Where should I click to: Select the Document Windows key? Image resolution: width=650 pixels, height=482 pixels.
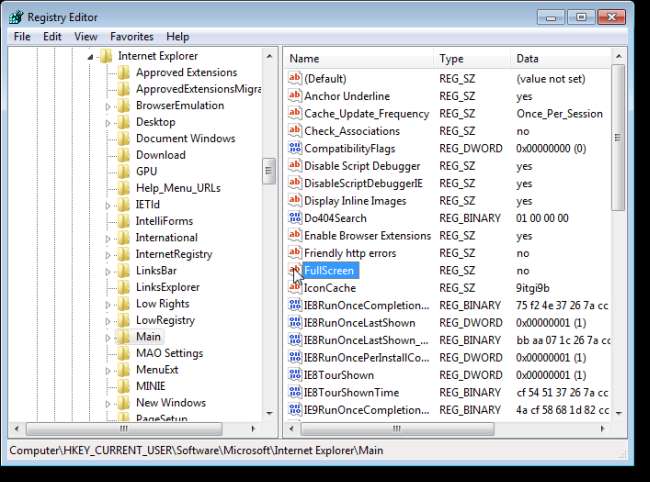(x=185, y=138)
